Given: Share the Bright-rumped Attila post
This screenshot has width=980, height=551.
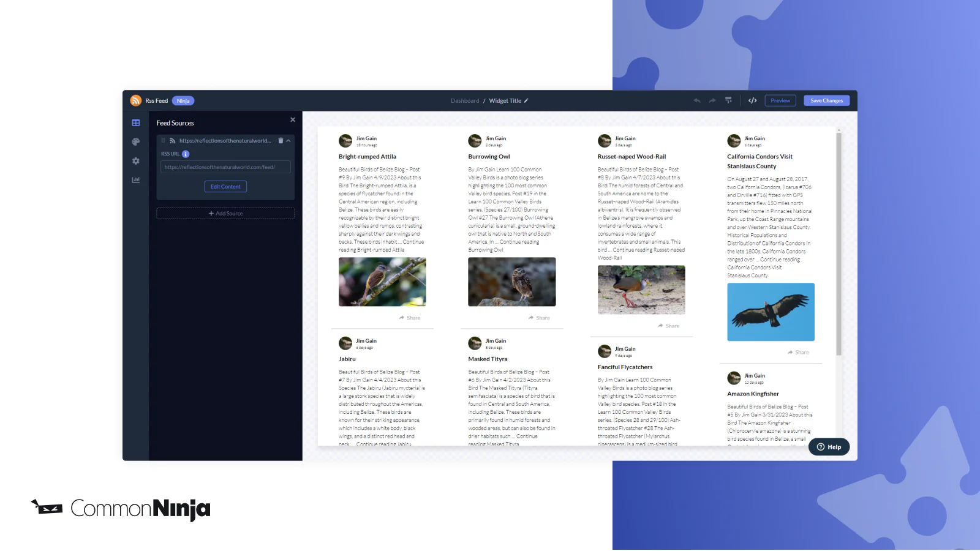Looking at the screenshot, I should pyautogui.click(x=410, y=318).
